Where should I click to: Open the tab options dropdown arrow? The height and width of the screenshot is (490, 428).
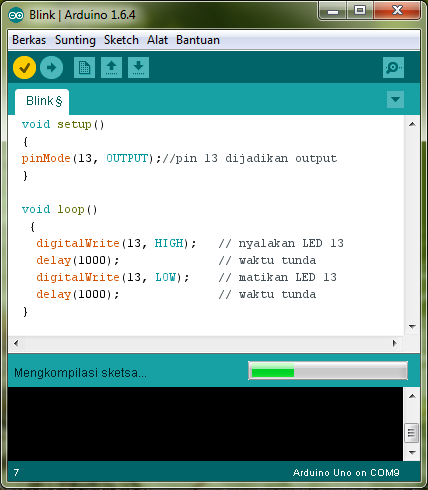(x=395, y=99)
